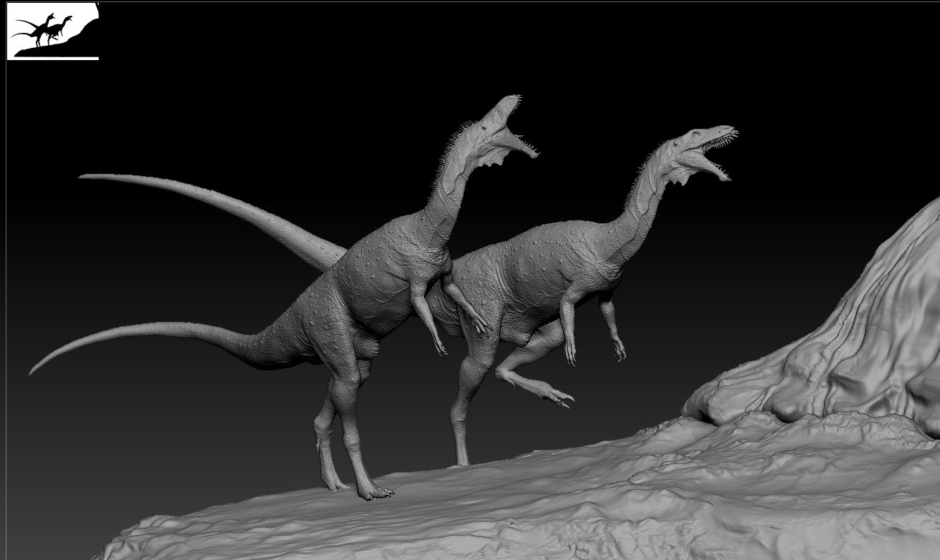
Task: Click the front dinosaur's dangling hand claws
Action: click(617, 350)
